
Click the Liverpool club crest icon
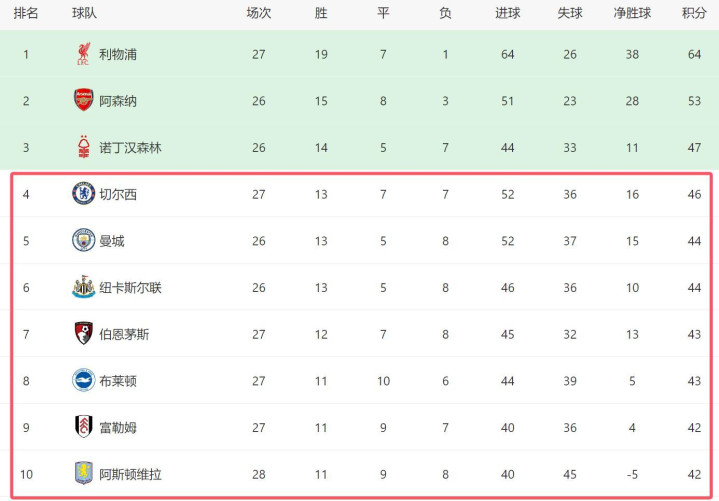pyautogui.click(x=83, y=54)
